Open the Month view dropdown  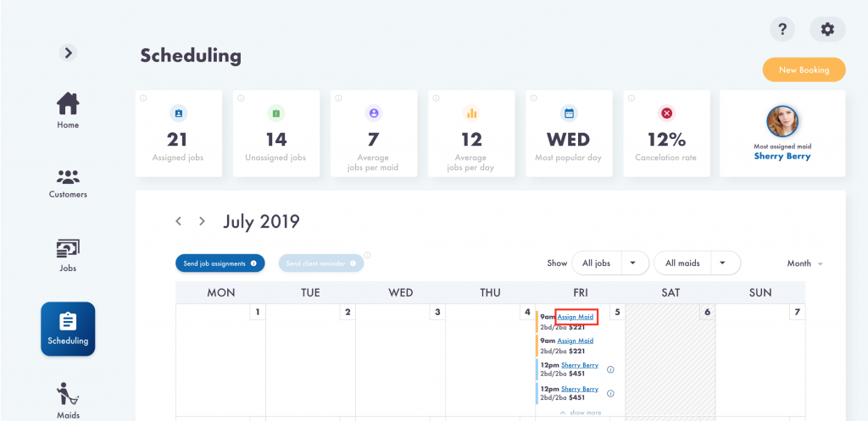[805, 263]
